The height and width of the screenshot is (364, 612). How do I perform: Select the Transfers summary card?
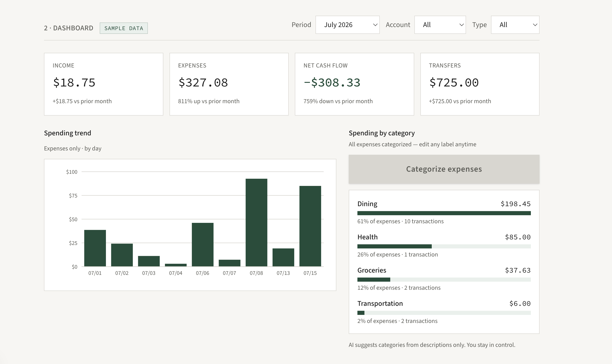[x=480, y=84]
